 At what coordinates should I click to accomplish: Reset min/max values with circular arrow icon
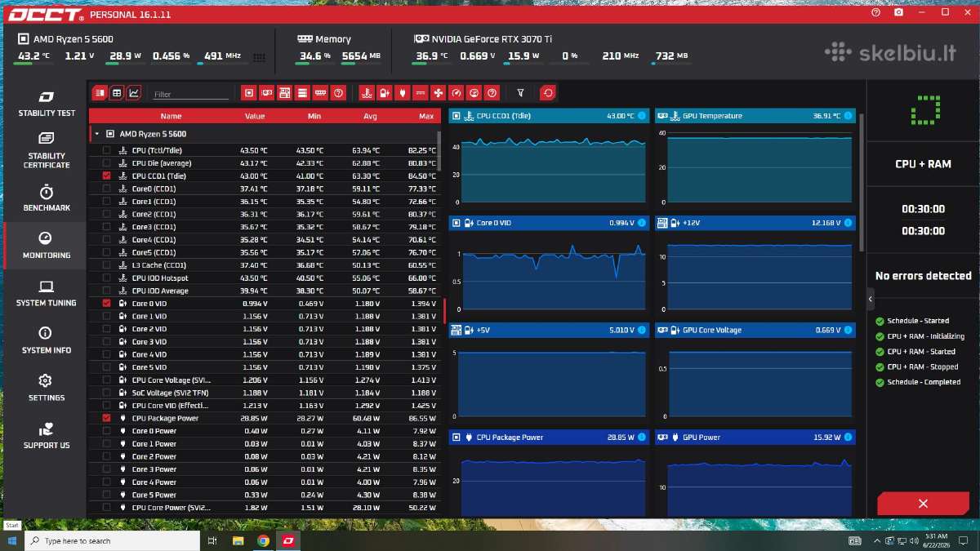click(x=548, y=93)
